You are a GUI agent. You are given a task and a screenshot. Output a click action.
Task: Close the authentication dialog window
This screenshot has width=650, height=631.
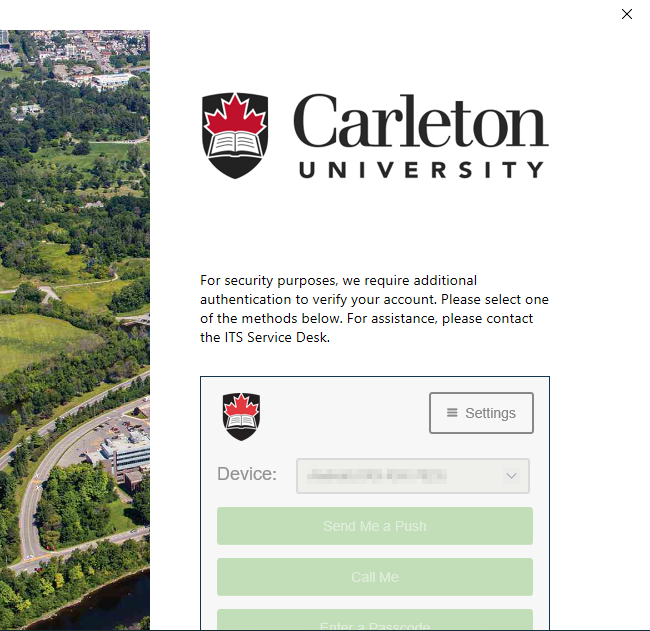(626, 14)
